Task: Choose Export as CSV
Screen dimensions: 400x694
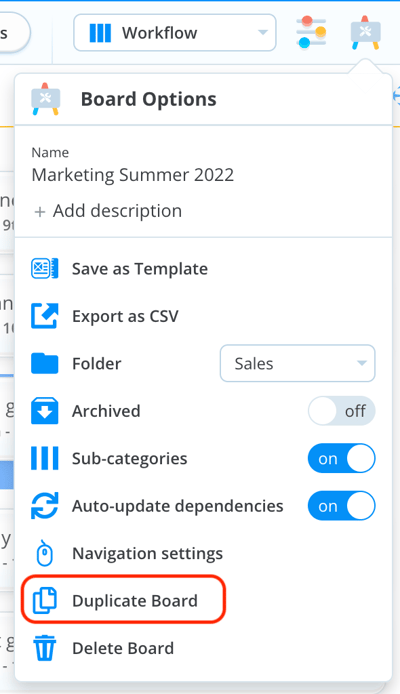Action: [x=125, y=316]
